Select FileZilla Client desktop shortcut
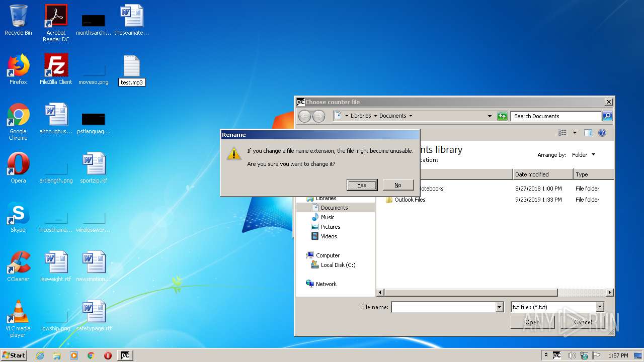The width and height of the screenshot is (644, 362). pos(56,69)
